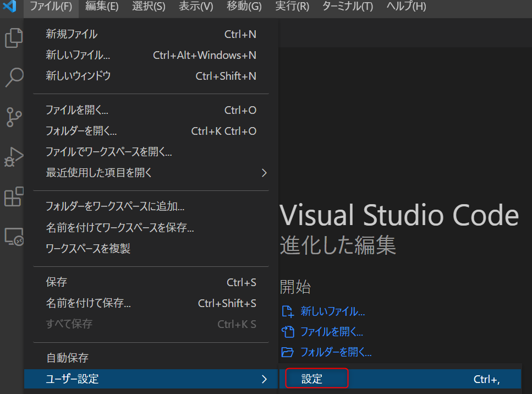Open the 選択(S) menu

click(x=149, y=6)
